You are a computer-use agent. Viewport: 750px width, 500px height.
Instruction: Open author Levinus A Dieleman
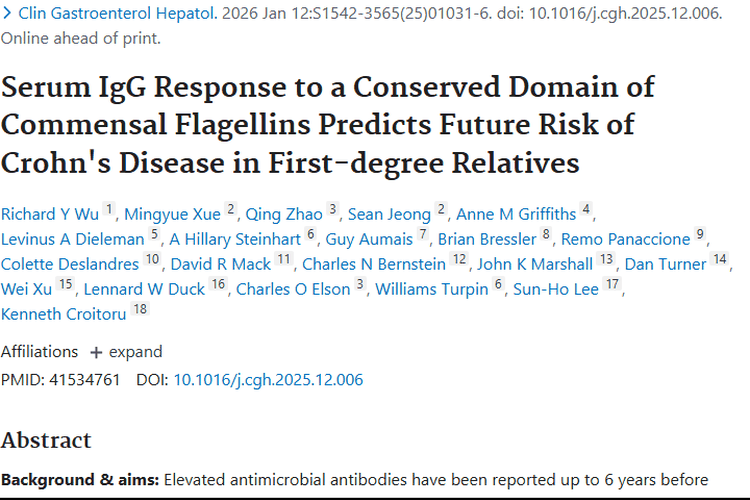point(72,239)
